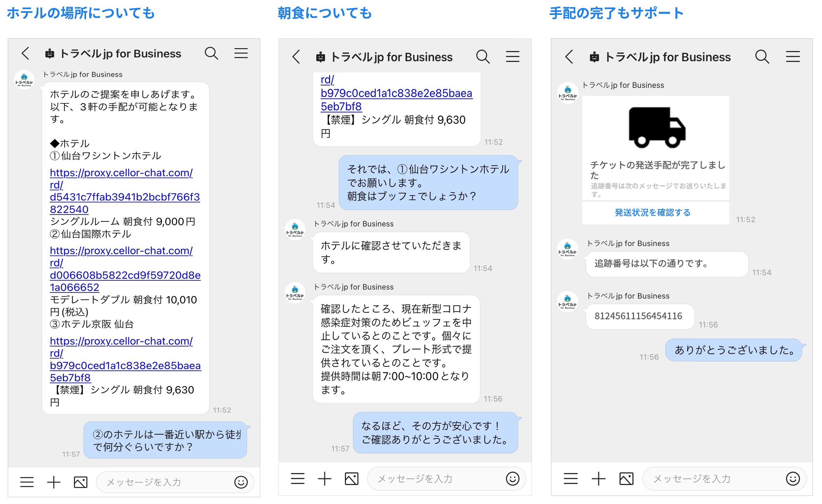Image resolution: width=822 pixels, height=504 pixels.
Task: Go back using arrow in right chat header
Action: (x=569, y=57)
